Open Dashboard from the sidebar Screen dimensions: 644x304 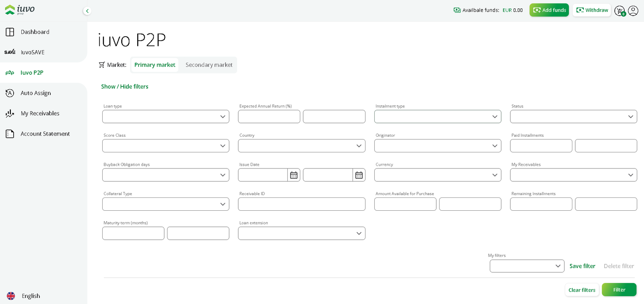(x=35, y=32)
